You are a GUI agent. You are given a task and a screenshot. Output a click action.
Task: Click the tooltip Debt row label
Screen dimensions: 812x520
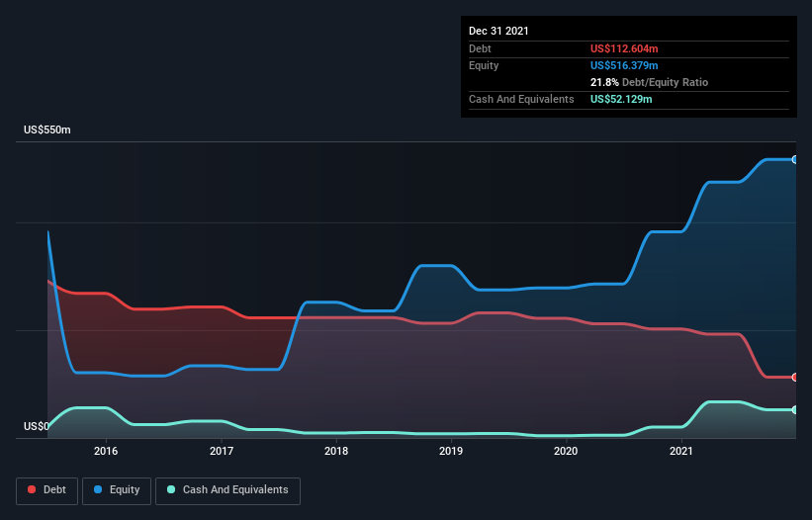(480, 48)
